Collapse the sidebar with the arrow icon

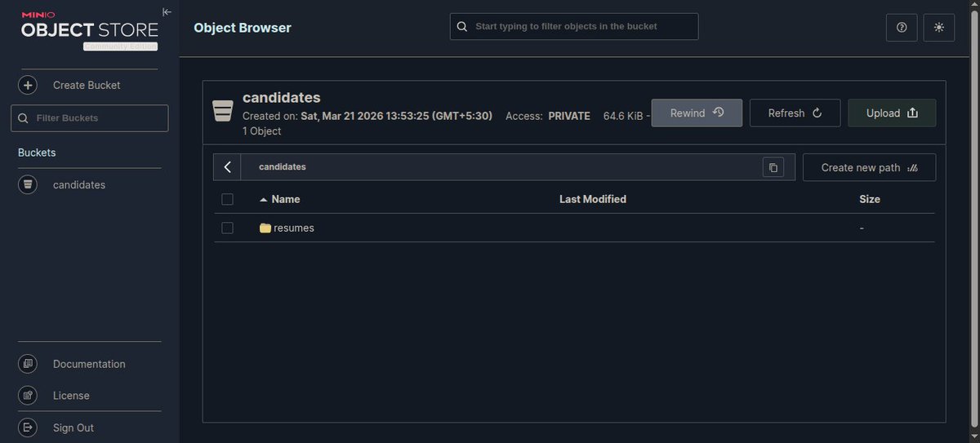(x=167, y=12)
